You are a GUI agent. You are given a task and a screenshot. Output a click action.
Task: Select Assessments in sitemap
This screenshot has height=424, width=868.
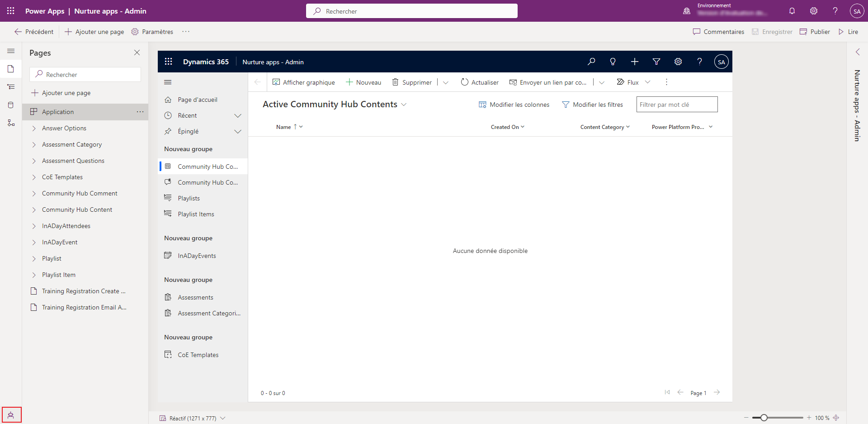(x=203, y=297)
